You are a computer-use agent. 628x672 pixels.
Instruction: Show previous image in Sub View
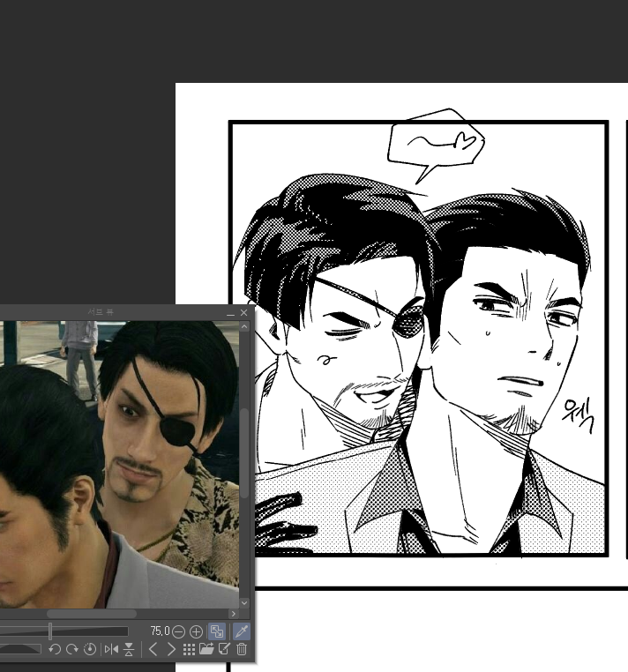(x=153, y=649)
